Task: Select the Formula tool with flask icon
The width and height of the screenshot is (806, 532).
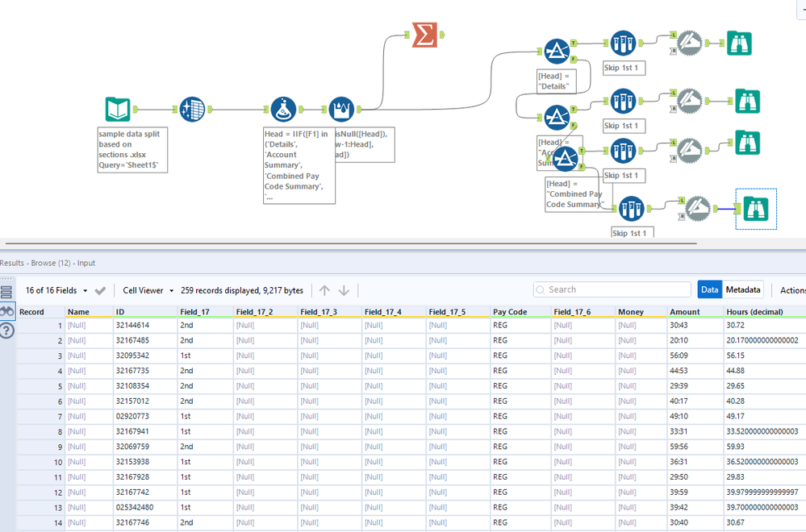Action: tap(282, 110)
